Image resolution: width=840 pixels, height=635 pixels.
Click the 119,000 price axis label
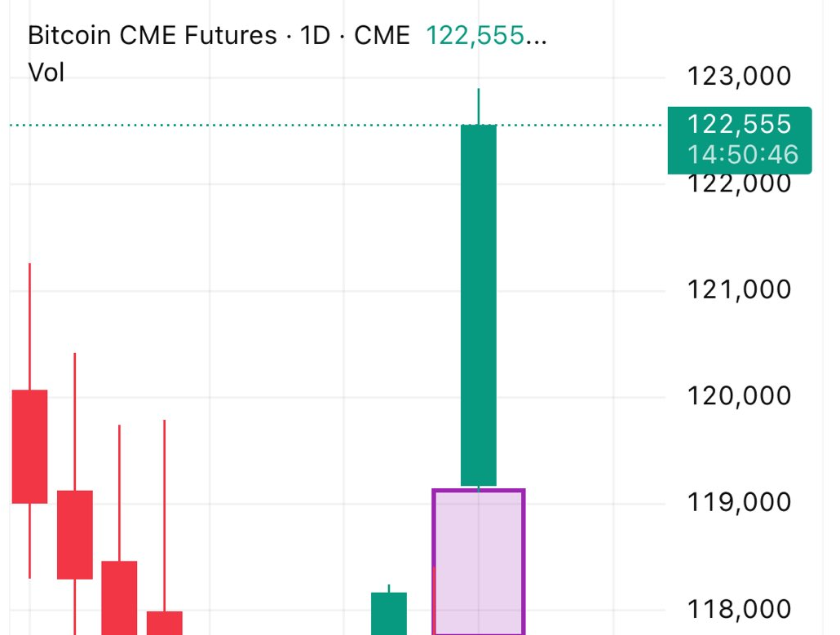[x=739, y=502]
